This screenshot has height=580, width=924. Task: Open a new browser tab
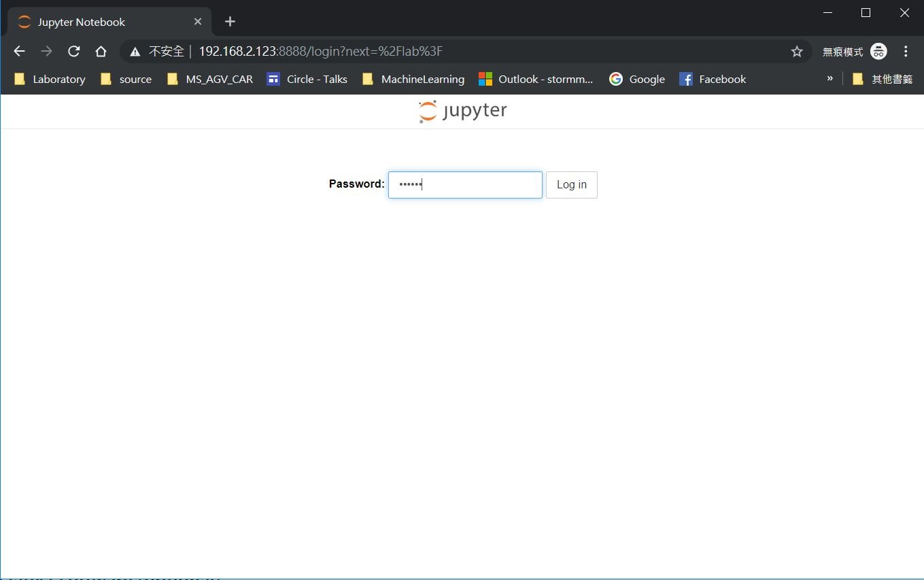click(x=230, y=22)
